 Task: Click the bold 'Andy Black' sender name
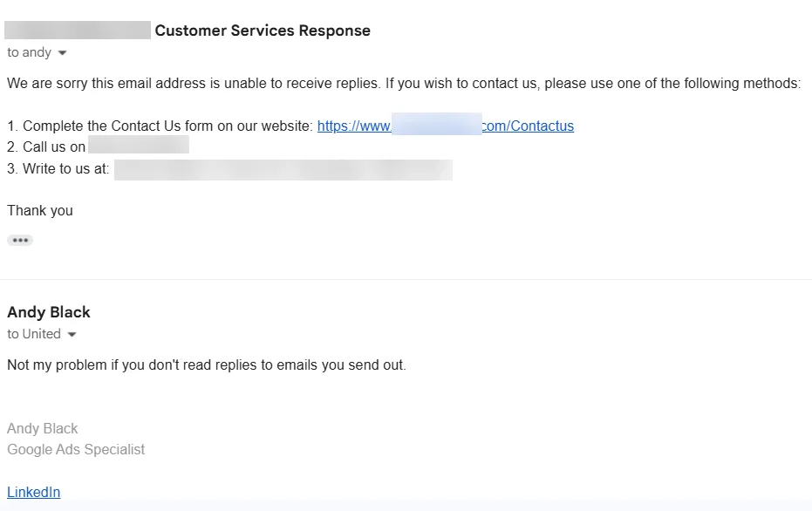[49, 312]
